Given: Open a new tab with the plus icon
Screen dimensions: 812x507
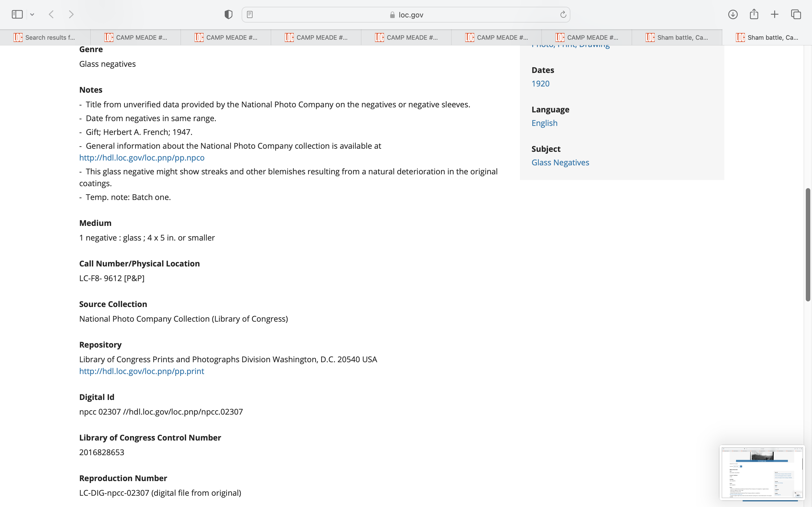Looking at the screenshot, I should click(x=775, y=14).
